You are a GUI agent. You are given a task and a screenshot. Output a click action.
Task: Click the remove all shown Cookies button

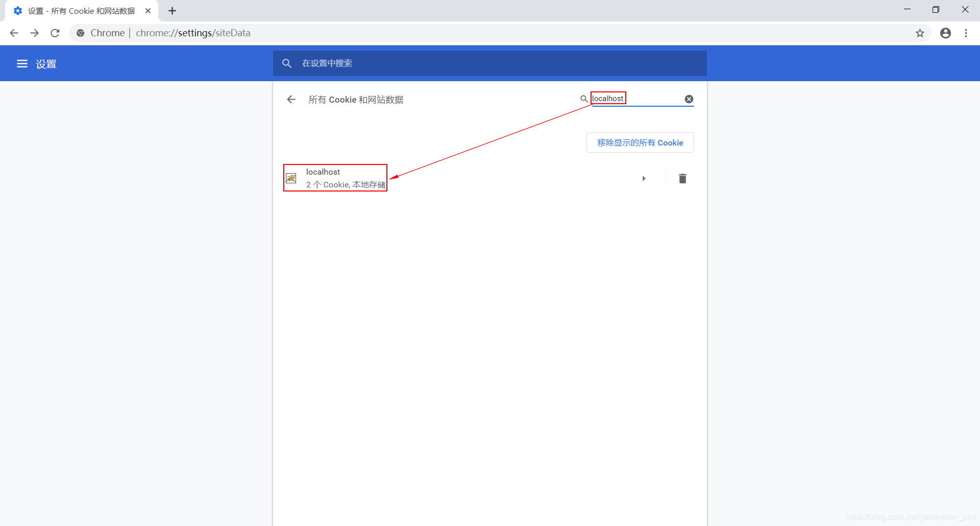(640, 142)
